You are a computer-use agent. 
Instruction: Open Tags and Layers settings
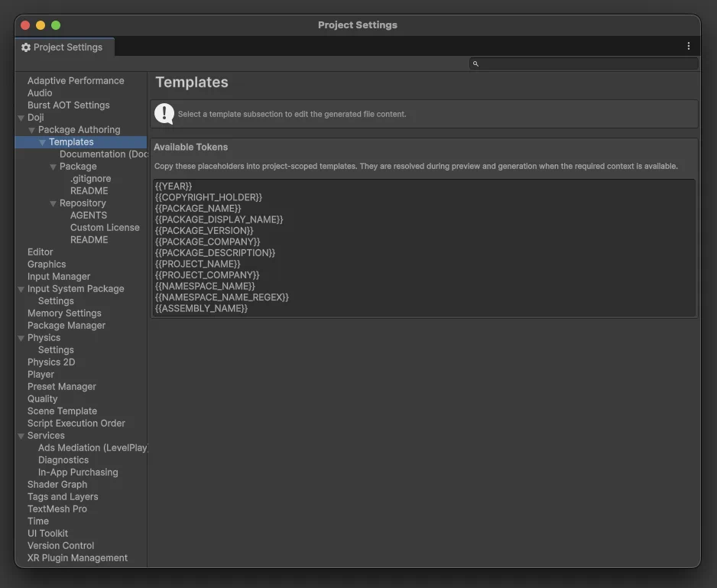coord(63,496)
